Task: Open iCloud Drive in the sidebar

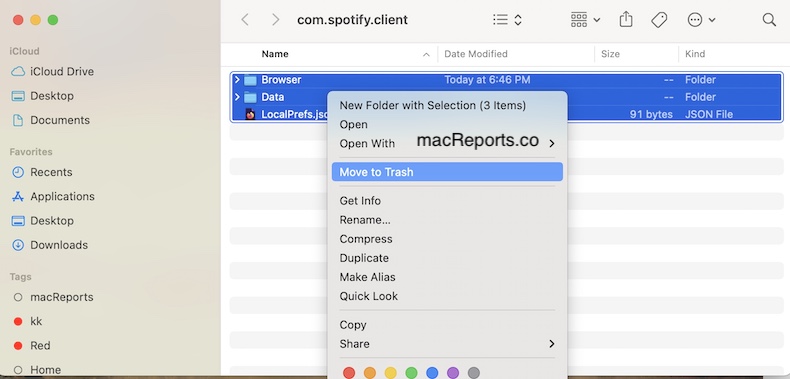Action: [x=52, y=72]
